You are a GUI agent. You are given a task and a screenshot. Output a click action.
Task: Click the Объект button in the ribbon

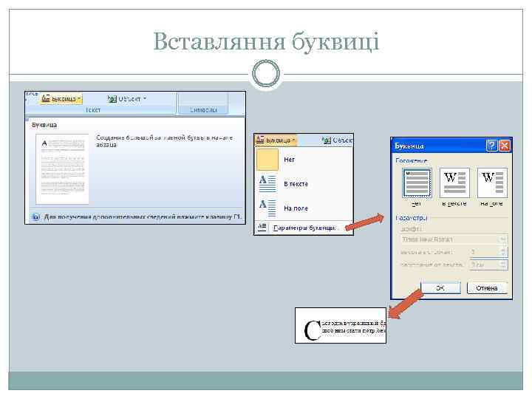tap(127, 99)
